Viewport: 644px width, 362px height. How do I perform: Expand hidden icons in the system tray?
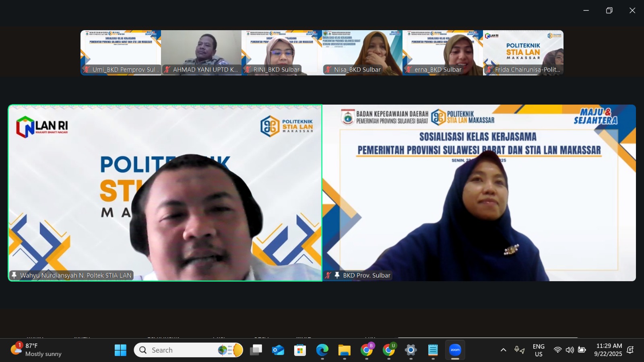pyautogui.click(x=503, y=350)
